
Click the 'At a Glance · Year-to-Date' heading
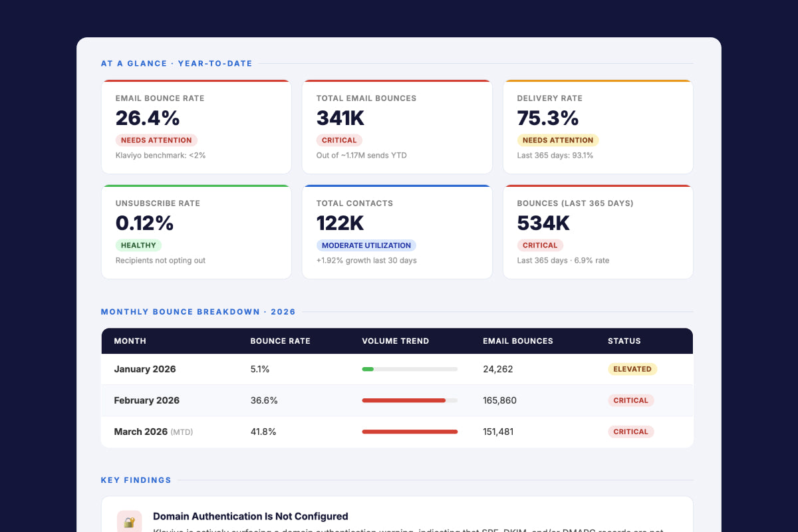[x=177, y=64]
